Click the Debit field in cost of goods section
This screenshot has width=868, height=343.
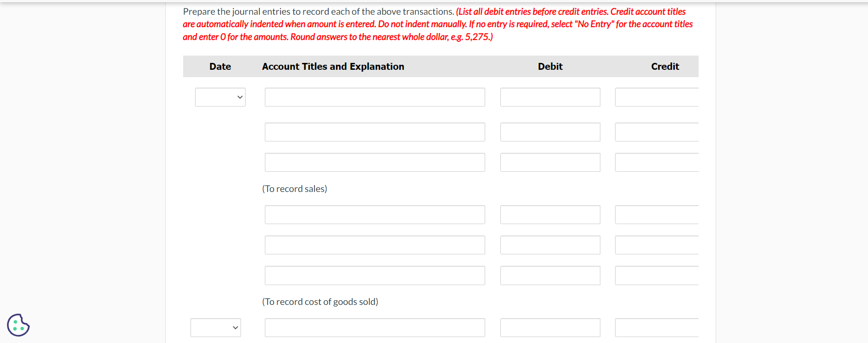coord(550,214)
